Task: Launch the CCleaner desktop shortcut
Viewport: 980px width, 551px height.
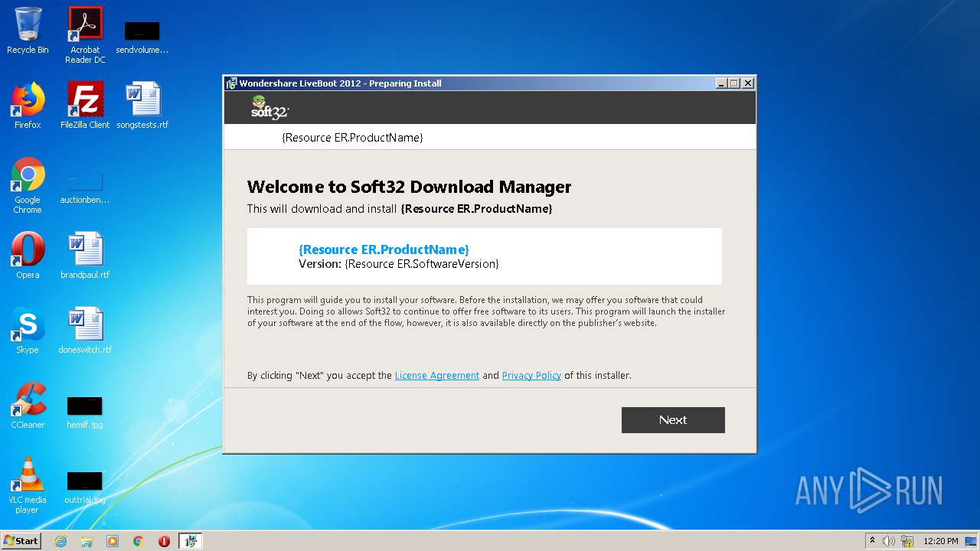Action: point(28,405)
